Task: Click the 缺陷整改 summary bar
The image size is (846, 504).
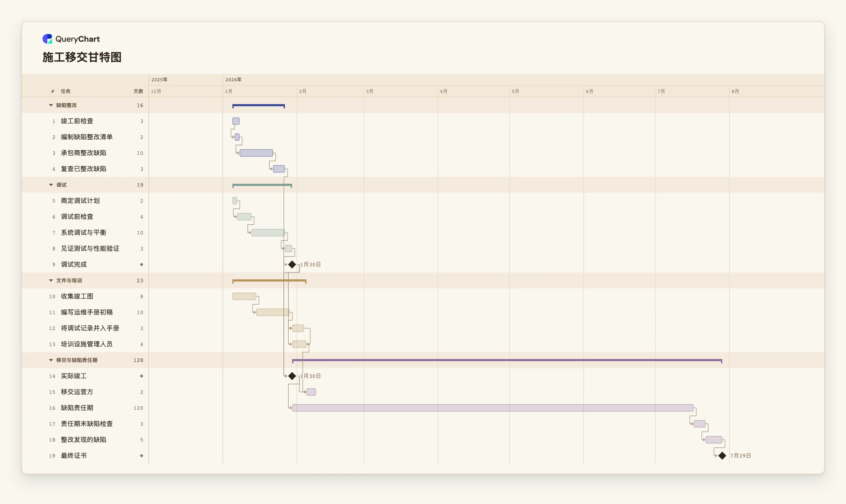Action: pos(259,106)
